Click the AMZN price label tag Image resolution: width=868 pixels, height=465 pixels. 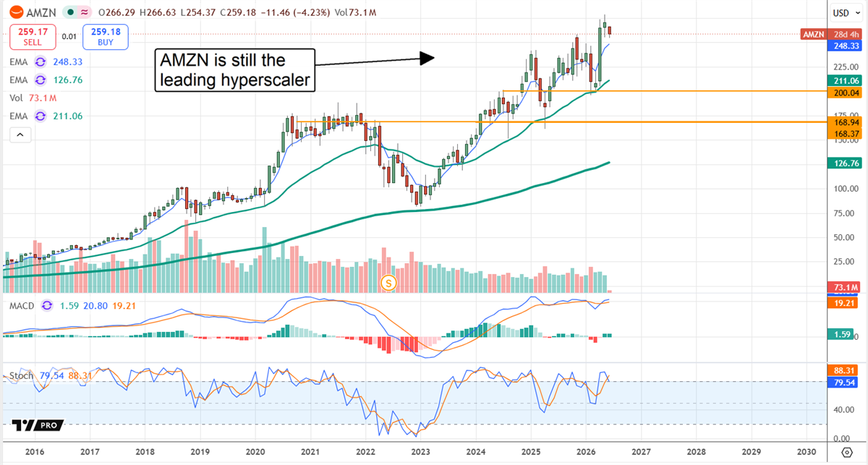814,35
